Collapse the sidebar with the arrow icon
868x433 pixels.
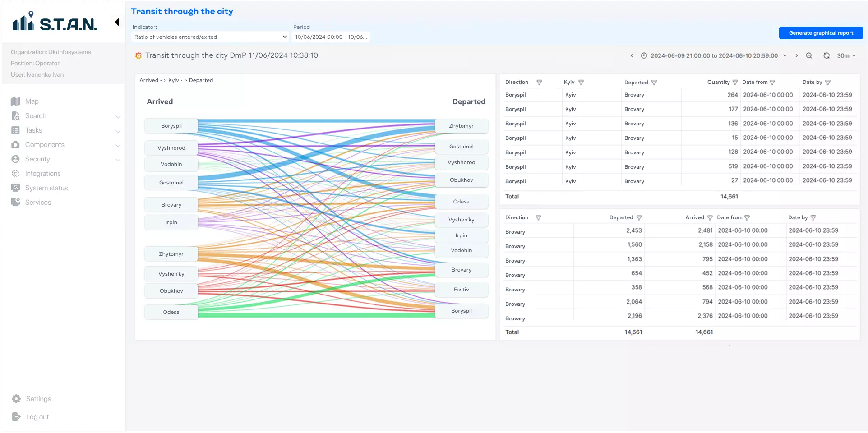tap(117, 22)
